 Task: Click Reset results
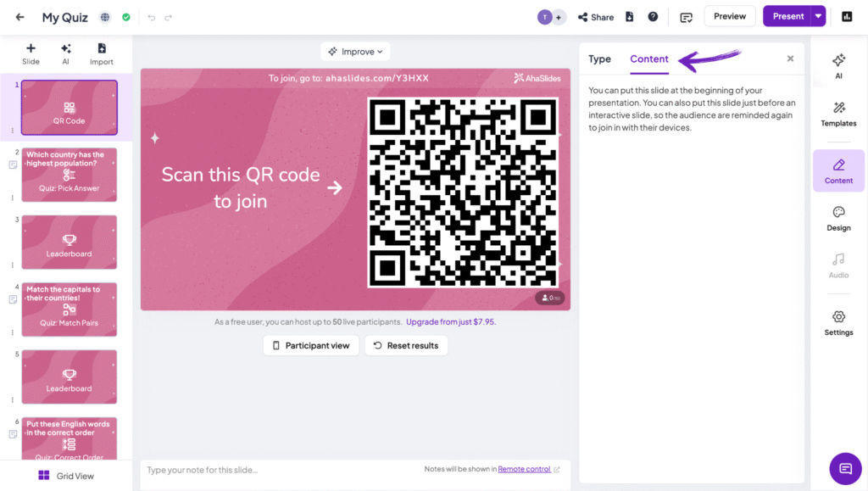click(x=406, y=345)
